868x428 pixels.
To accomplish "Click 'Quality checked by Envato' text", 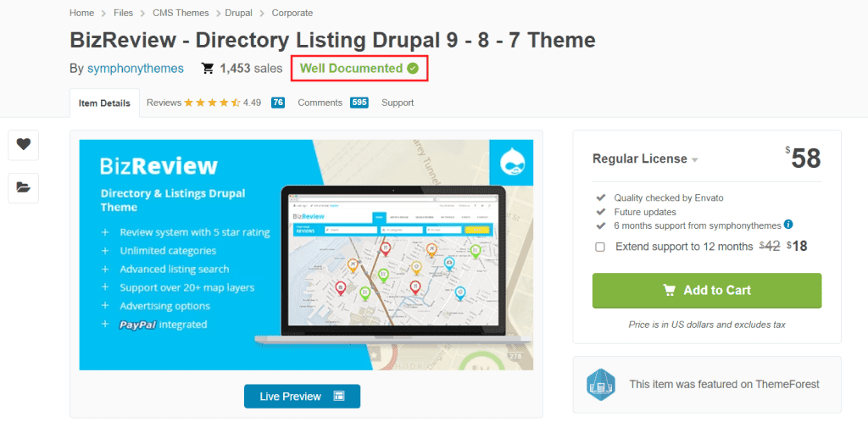I will 669,197.
